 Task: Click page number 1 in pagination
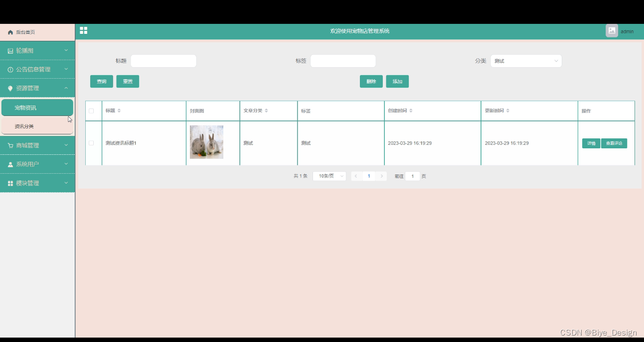[369, 176]
